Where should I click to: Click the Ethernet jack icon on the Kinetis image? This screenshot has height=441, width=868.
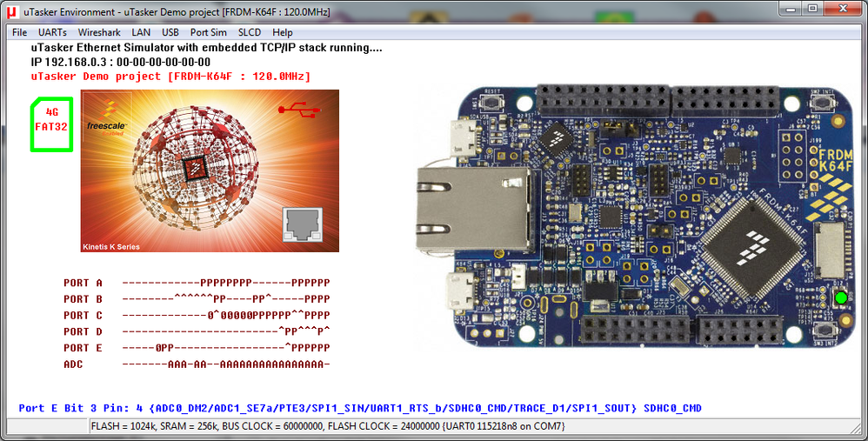click(303, 224)
